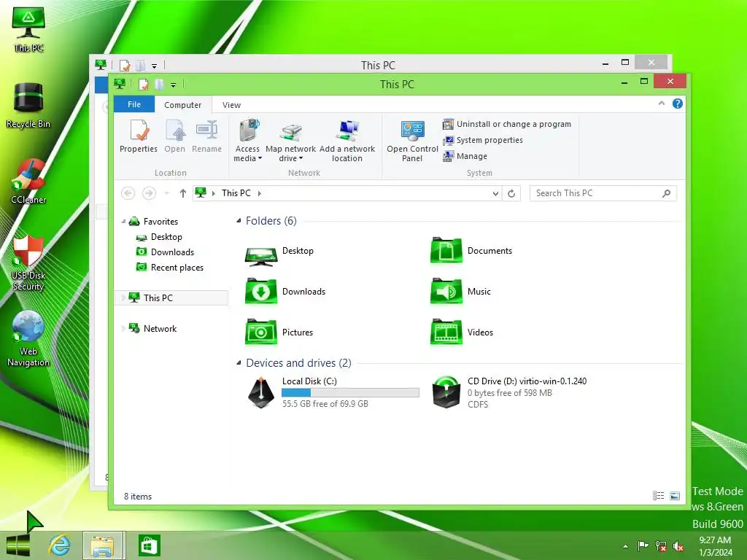Screen dimensions: 747x560
Task: Switch to large icons view layout
Action: coord(675,496)
